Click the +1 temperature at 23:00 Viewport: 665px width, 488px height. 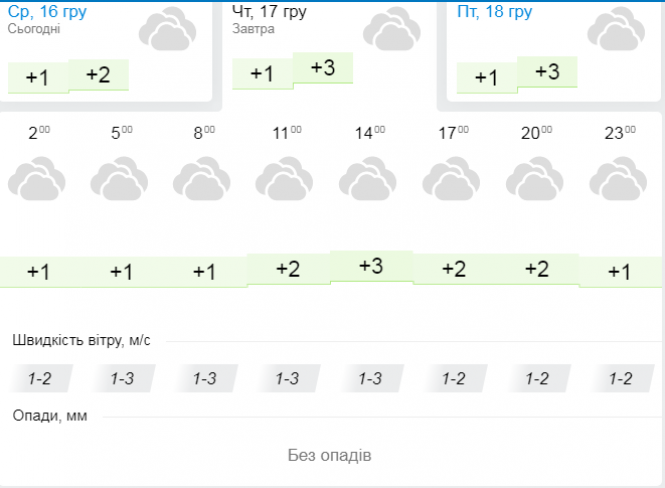[619, 272]
